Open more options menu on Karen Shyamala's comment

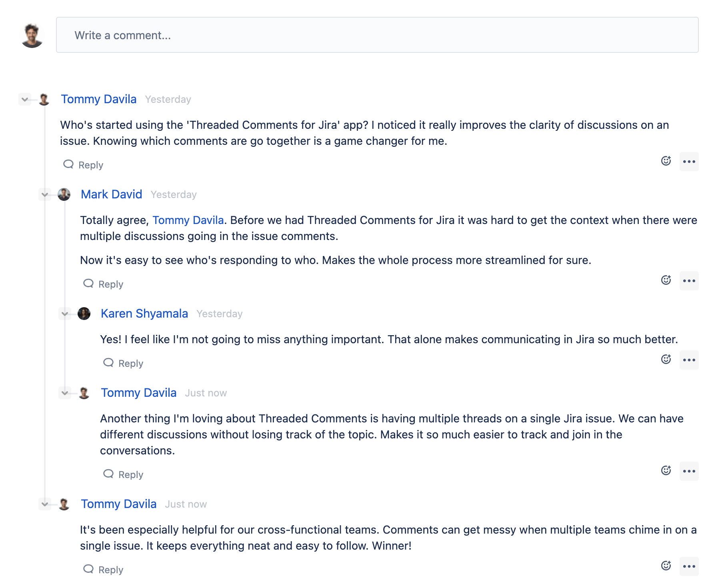tap(689, 360)
